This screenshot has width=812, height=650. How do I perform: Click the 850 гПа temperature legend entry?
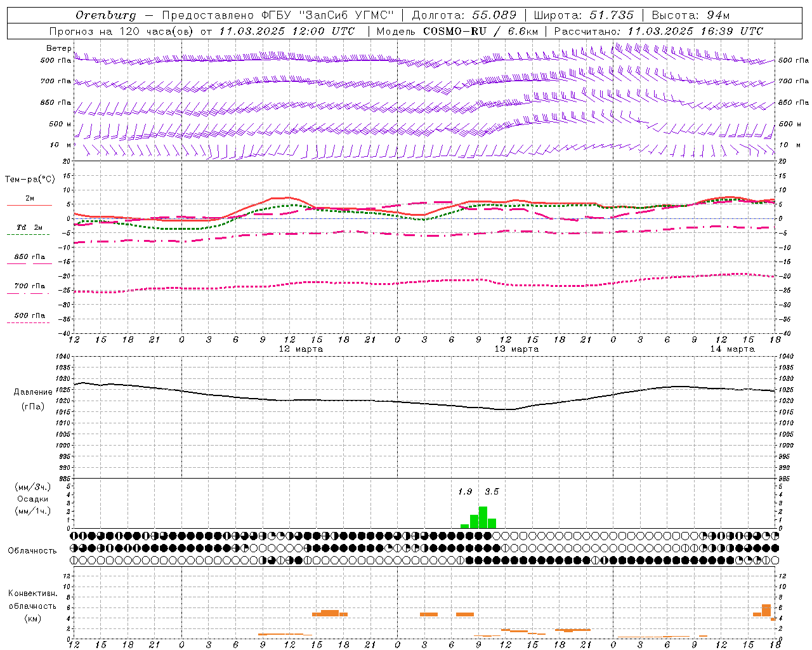[30, 257]
